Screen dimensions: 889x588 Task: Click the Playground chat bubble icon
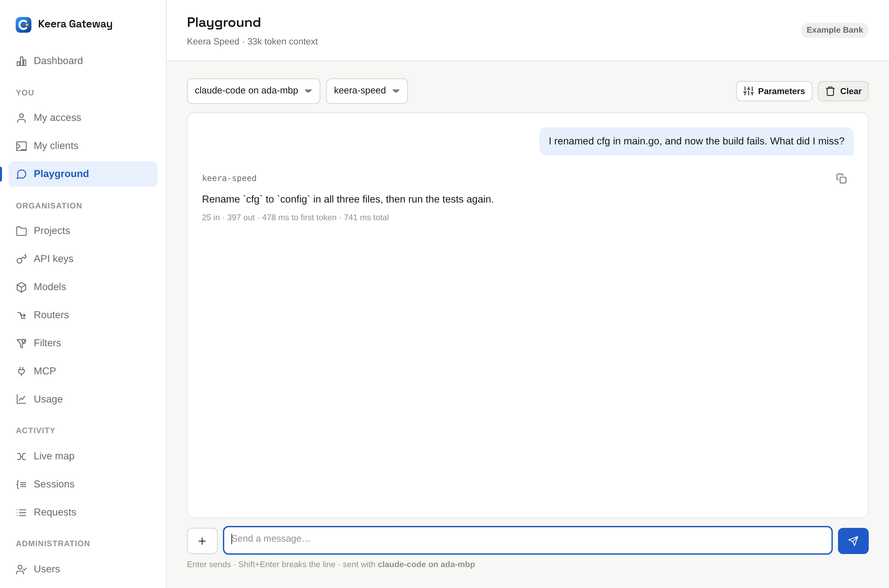point(21,174)
